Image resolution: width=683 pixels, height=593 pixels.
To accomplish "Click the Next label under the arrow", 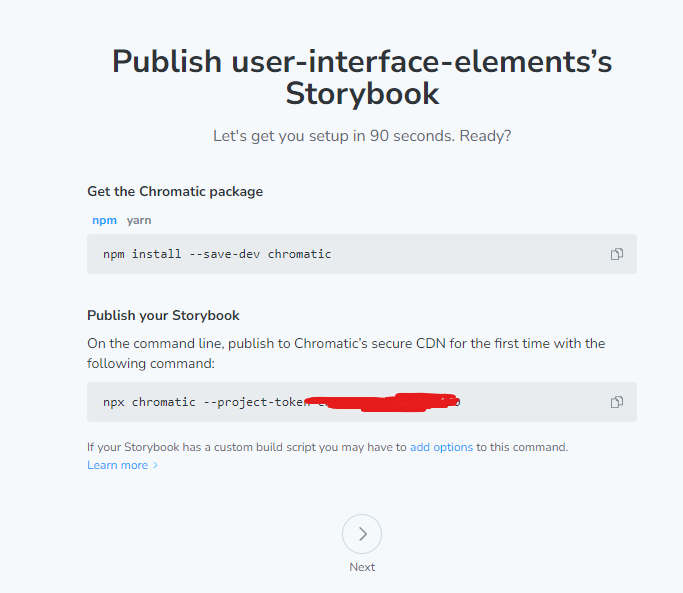I will pos(362,567).
